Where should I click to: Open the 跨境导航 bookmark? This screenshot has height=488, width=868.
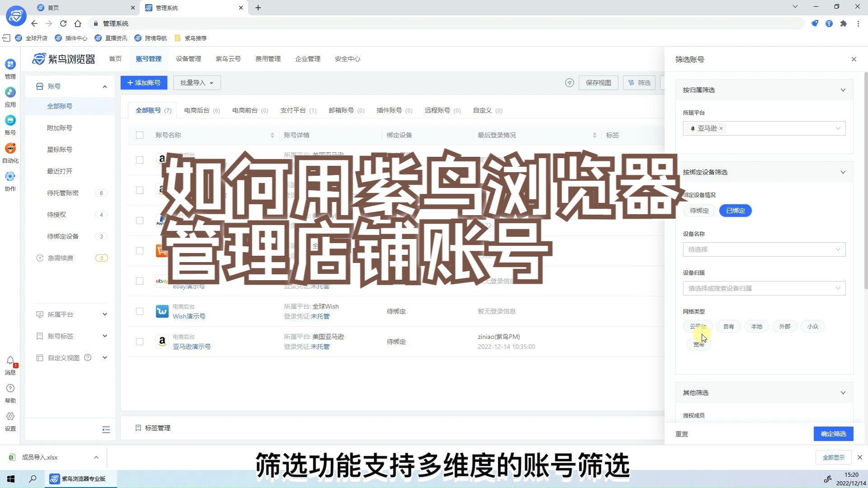point(151,38)
